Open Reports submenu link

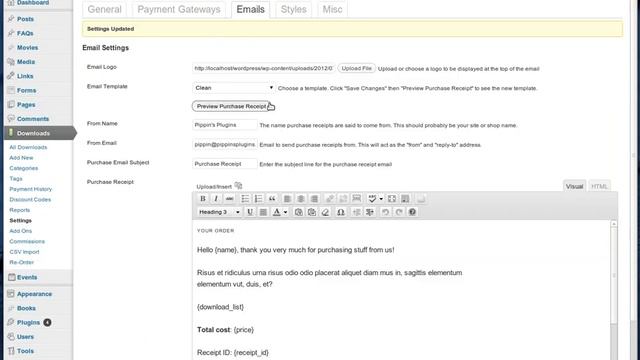click(x=20, y=210)
